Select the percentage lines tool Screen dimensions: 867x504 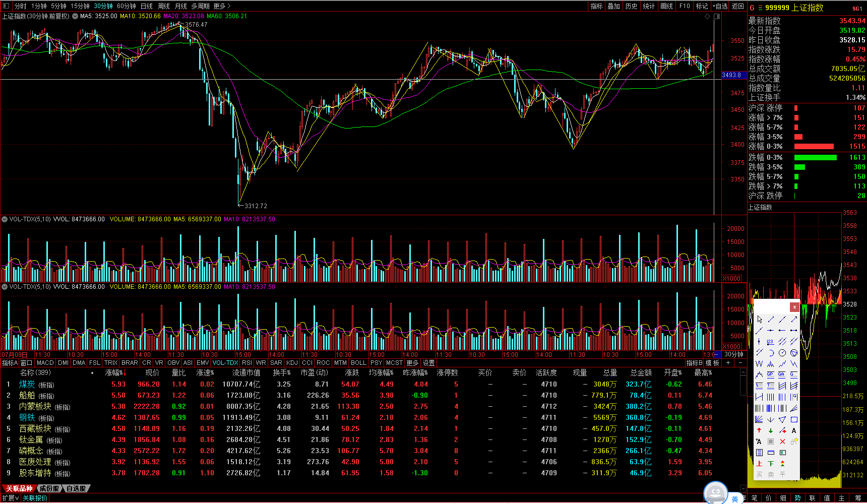[759, 386]
